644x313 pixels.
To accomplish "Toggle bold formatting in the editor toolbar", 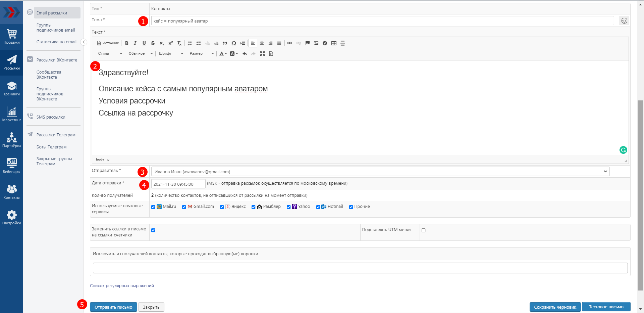I will tap(127, 43).
